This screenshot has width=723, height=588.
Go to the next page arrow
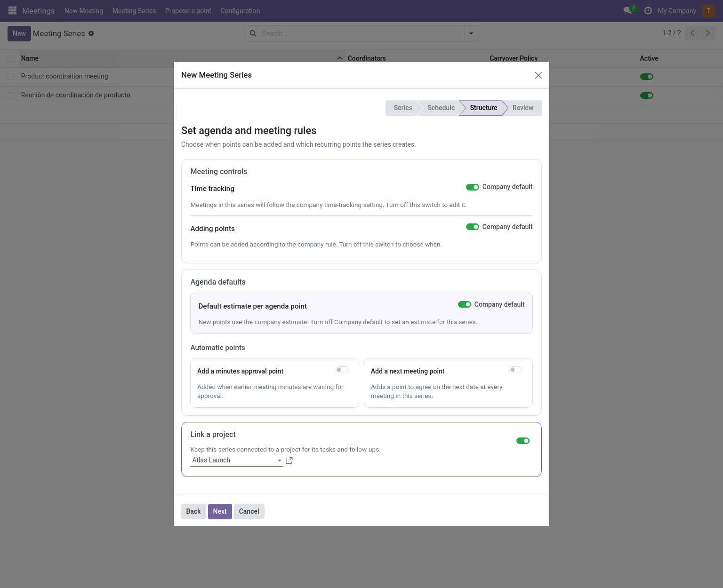click(x=707, y=33)
